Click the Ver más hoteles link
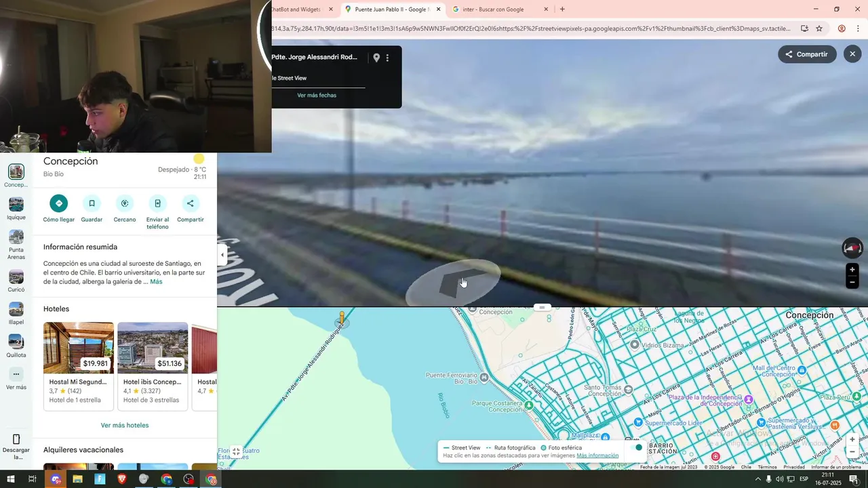 pyautogui.click(x=125, y=426)
